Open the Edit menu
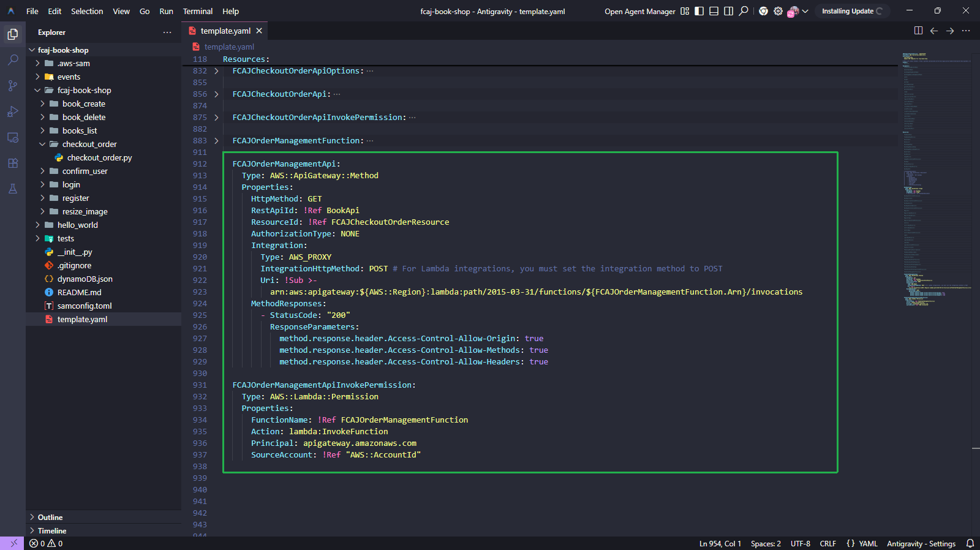The height and width of the screenshot is (550, 980). point(55,11)
